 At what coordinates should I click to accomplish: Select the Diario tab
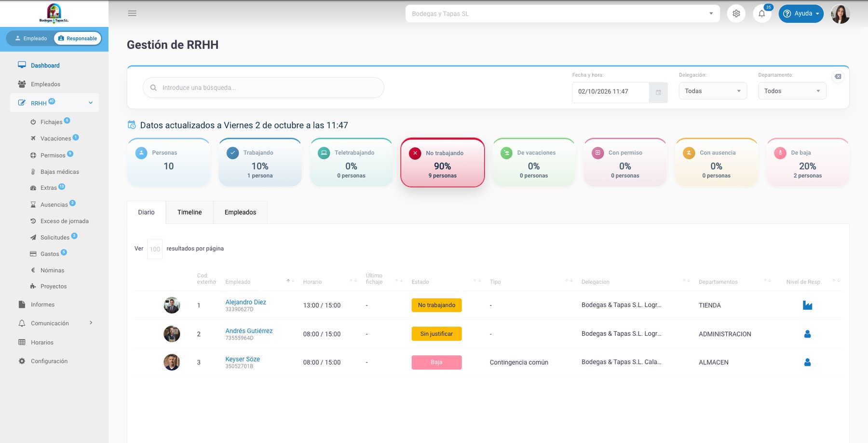point(146,212)
